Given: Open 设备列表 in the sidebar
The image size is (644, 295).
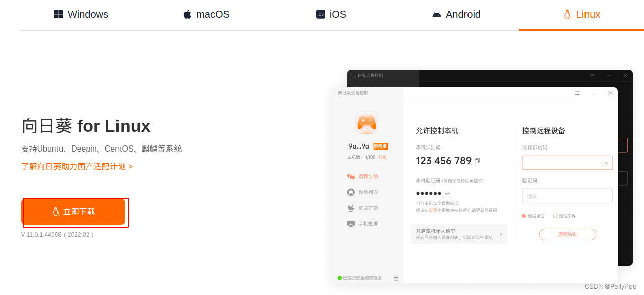Looking at the screenshot, I should 363,192.
